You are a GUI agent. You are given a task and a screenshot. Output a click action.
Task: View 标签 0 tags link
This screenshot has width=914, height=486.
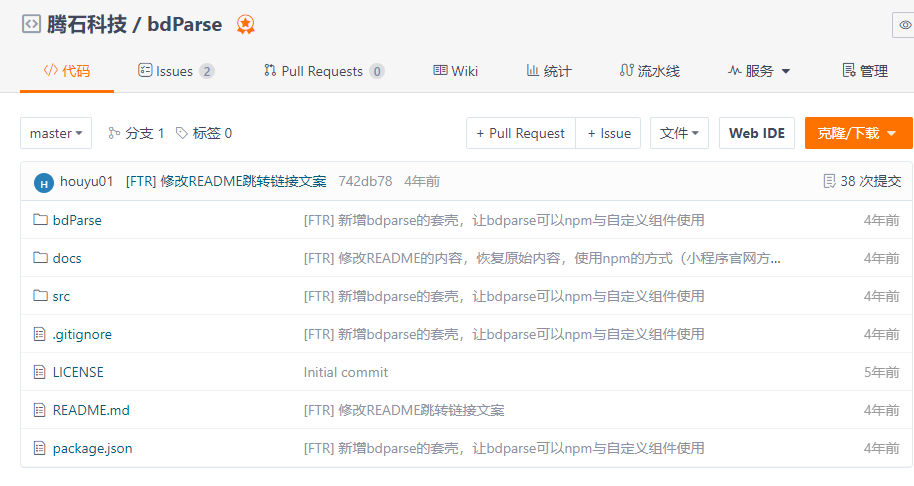(x=203, y=133)
